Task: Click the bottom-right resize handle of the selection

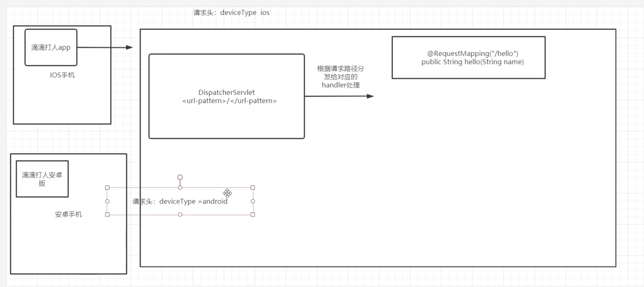Action: click(x=253, y=215)
